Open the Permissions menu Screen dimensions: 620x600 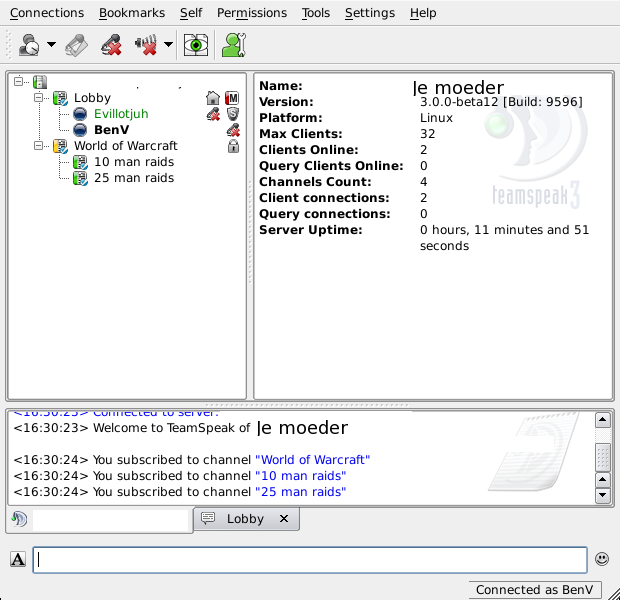click(252, 13)
